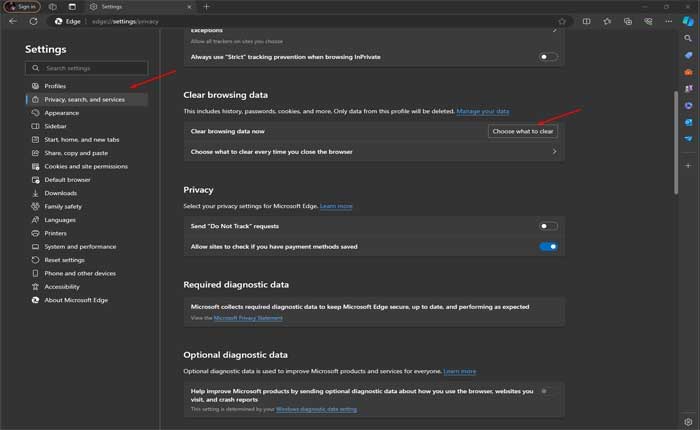The height and width of the screenshot is (430, 700).
Task: Click the Sign in profile button
Action: click(21, 6)
